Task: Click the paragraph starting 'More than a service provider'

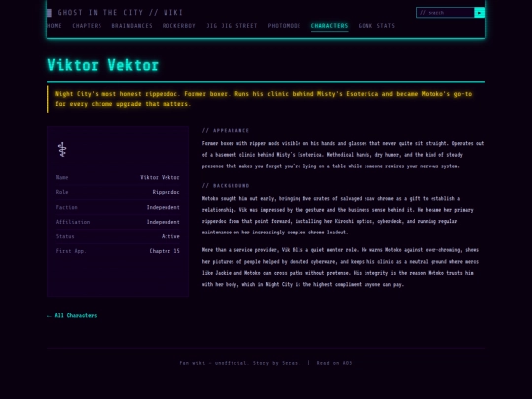Action: [340, 267]
